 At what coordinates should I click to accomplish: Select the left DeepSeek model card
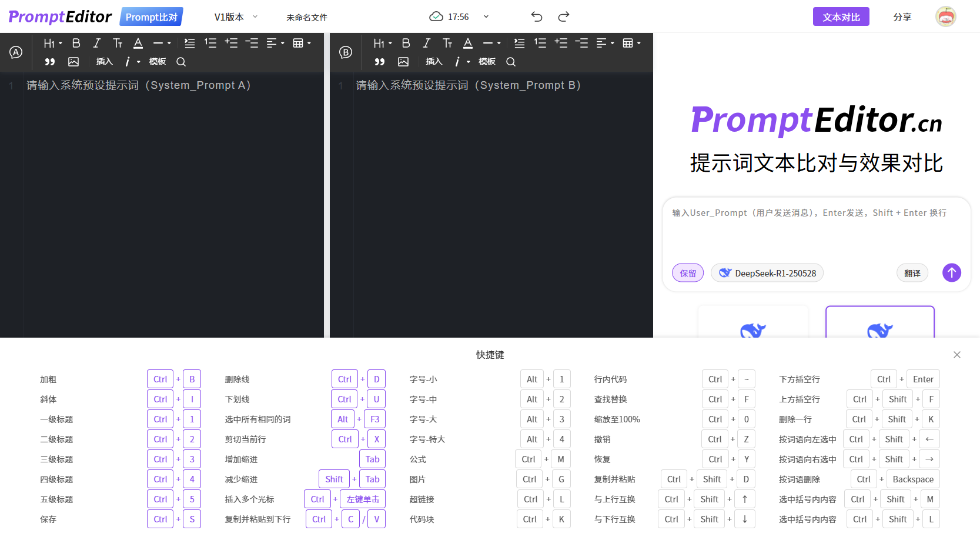752,322
